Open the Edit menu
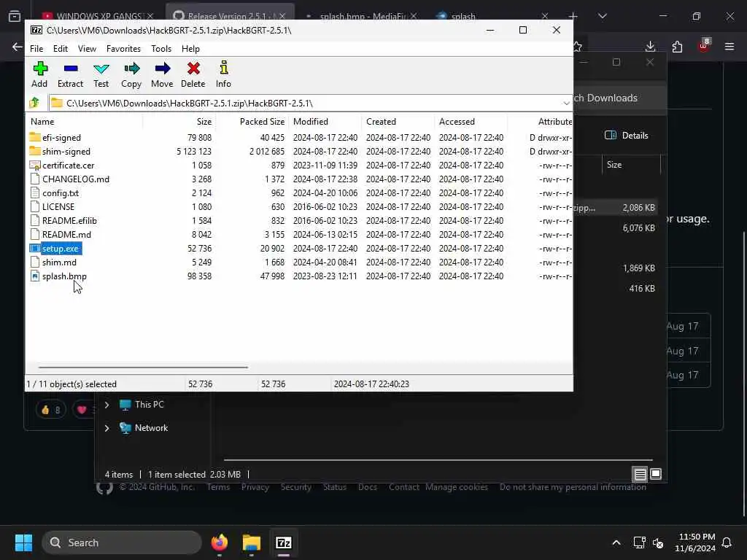The height and width of the screenshot is (560, 747). click(60, 49)
